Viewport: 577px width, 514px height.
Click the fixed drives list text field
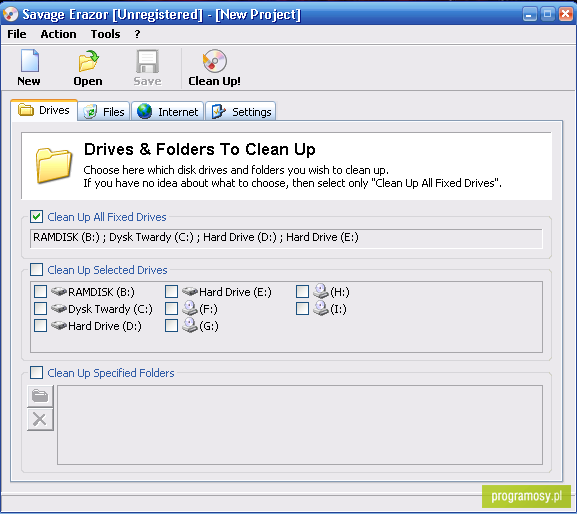tap(286, 238)
